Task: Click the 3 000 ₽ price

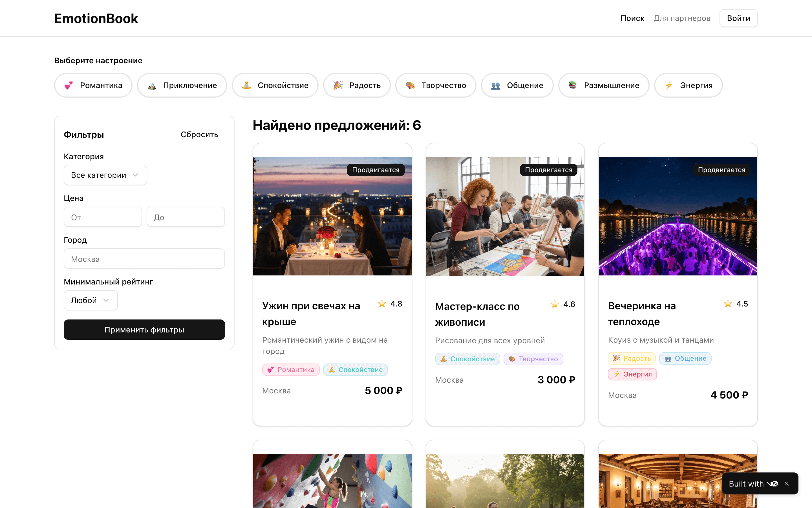Action: (x=556, y=380)
